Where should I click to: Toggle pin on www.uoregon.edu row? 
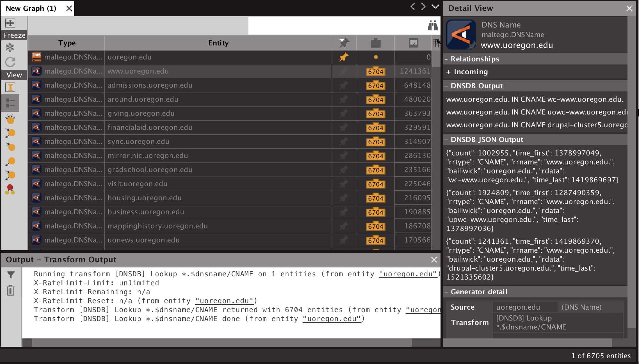(344, 71)
